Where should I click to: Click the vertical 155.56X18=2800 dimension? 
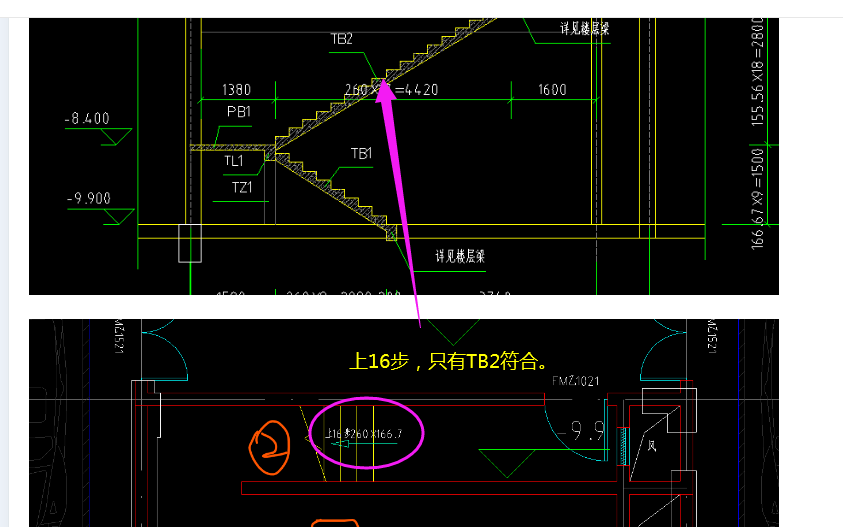point(758,72)
